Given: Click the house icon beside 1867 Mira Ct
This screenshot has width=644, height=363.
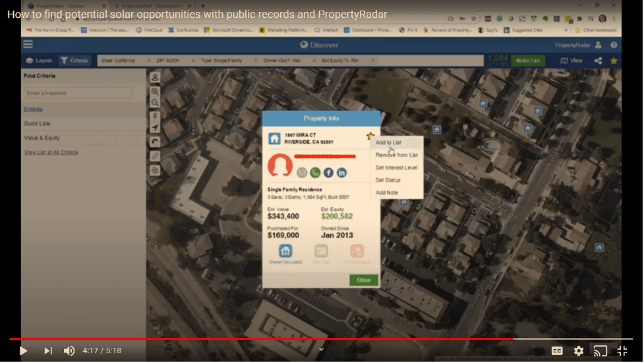Looking at the screenshot, I should [x=274, y=139].
